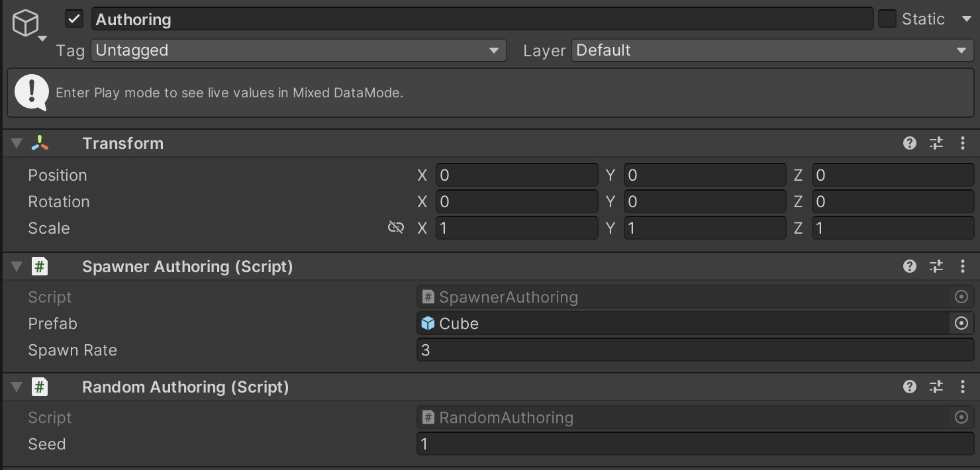Enable the Static checkbox
The height and width of the screenshot is (470, 980).
887,19
